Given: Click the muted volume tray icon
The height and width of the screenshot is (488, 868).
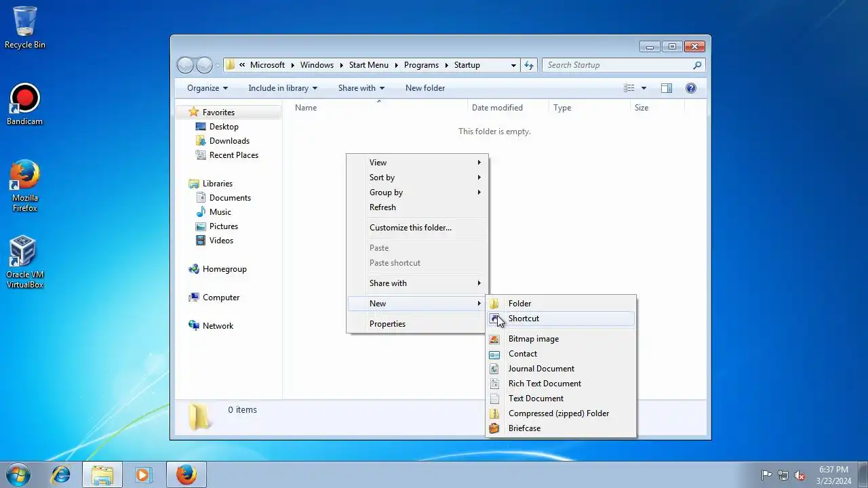Looking at the screenshot, I should pos(800,475).
